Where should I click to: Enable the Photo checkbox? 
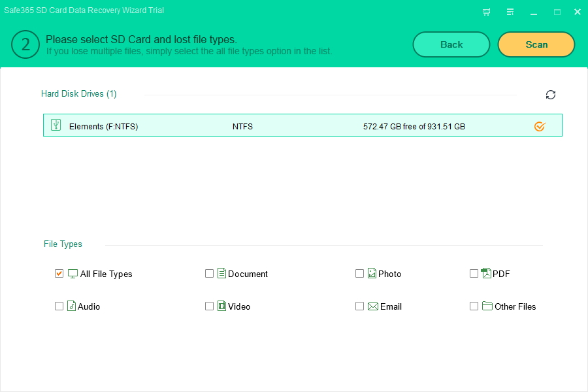click(x=359, y=274)
